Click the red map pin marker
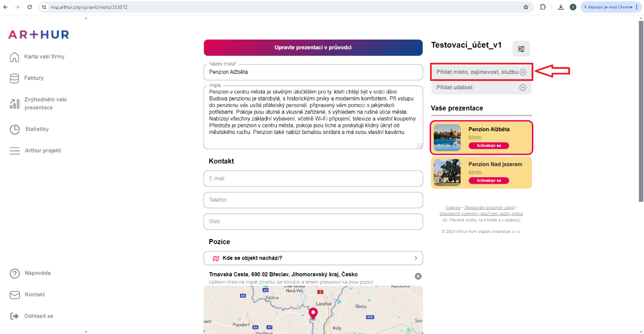This screenshot has width=644, height=334. coord(313,314)
